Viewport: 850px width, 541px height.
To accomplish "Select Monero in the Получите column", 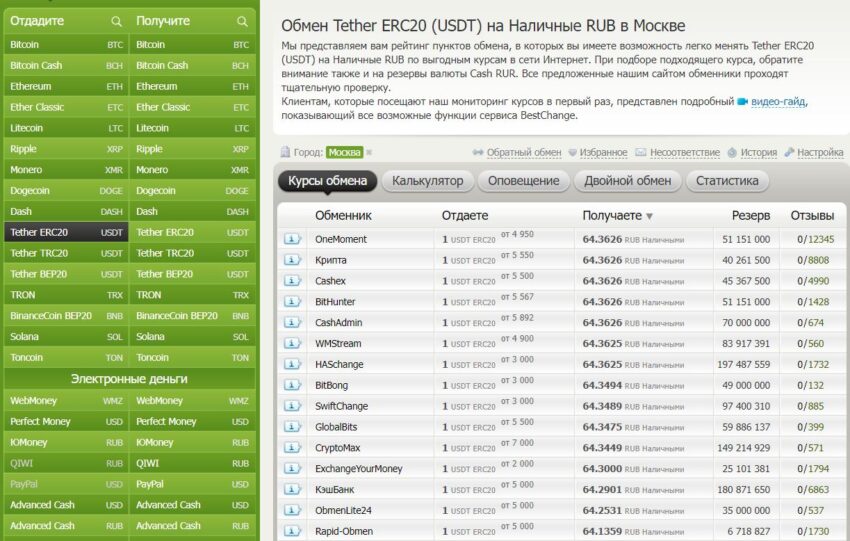I will 192,170.
